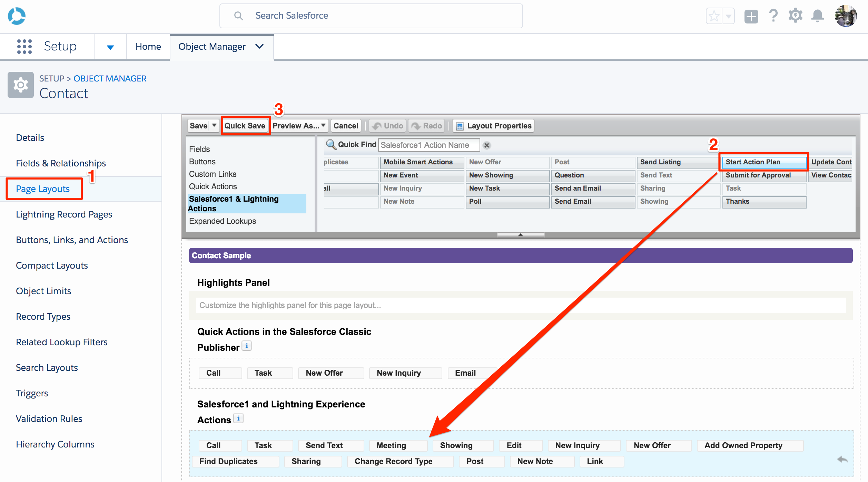Open Lightning Record Pages
The image size is (868, 482).
pos(64,214)
